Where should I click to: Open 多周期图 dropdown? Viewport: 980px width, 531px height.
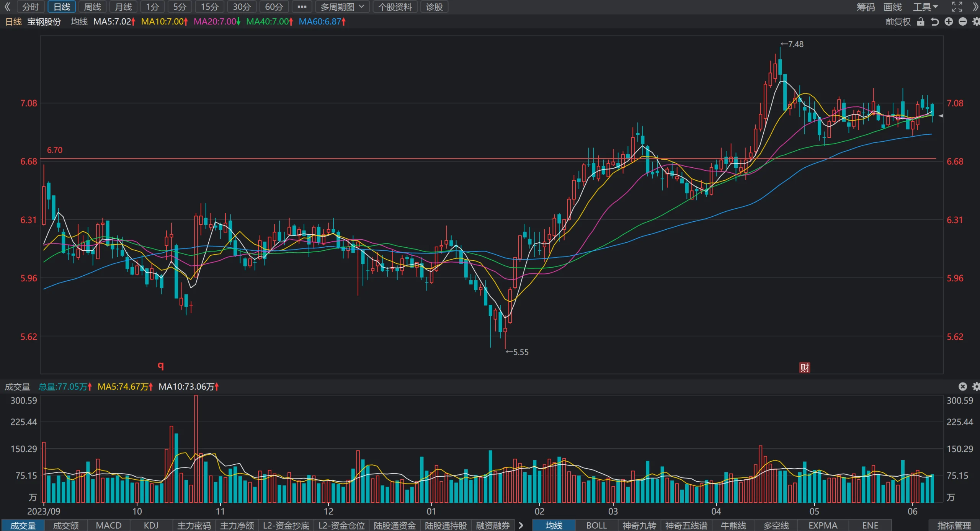tap(342, 7)
